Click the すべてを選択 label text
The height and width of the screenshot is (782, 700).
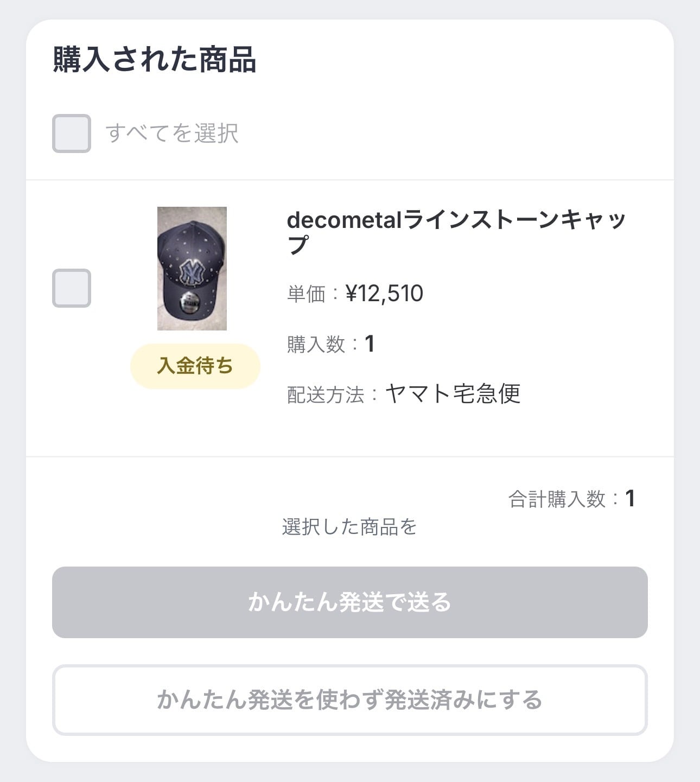pyautogui.click(x=172, y=133)
